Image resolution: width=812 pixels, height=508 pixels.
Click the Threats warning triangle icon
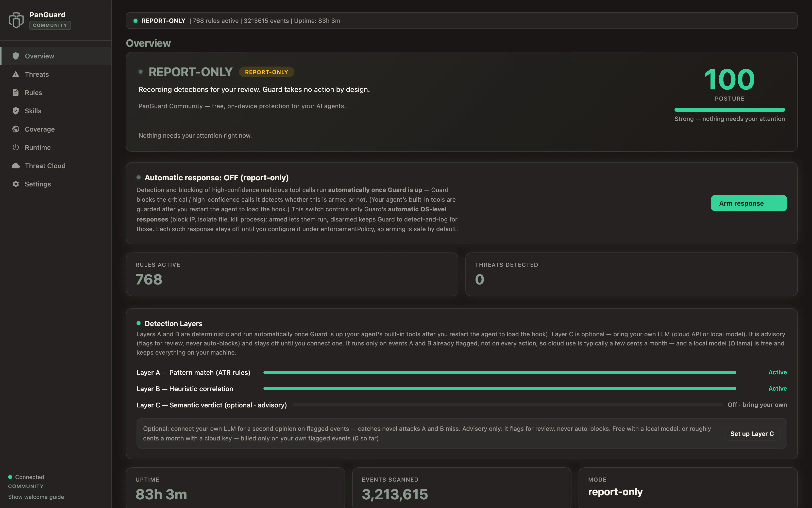pyautogui.click(x=15, y=74)
